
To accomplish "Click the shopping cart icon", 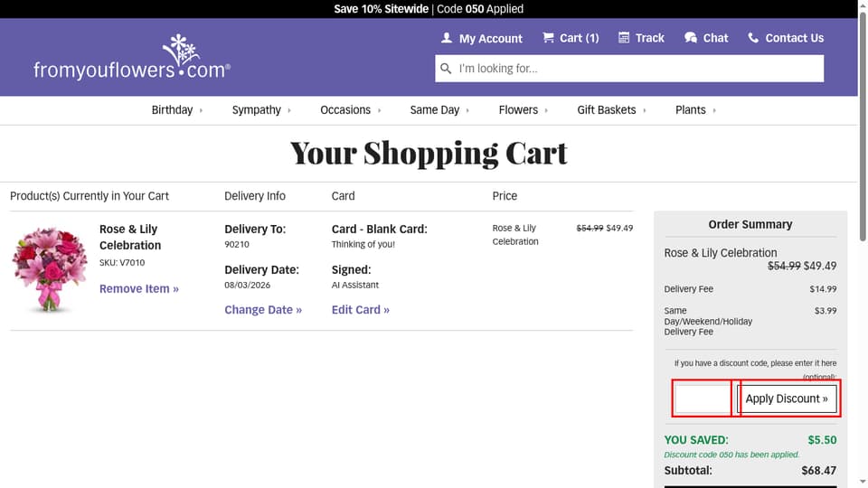I will [548, 37].
